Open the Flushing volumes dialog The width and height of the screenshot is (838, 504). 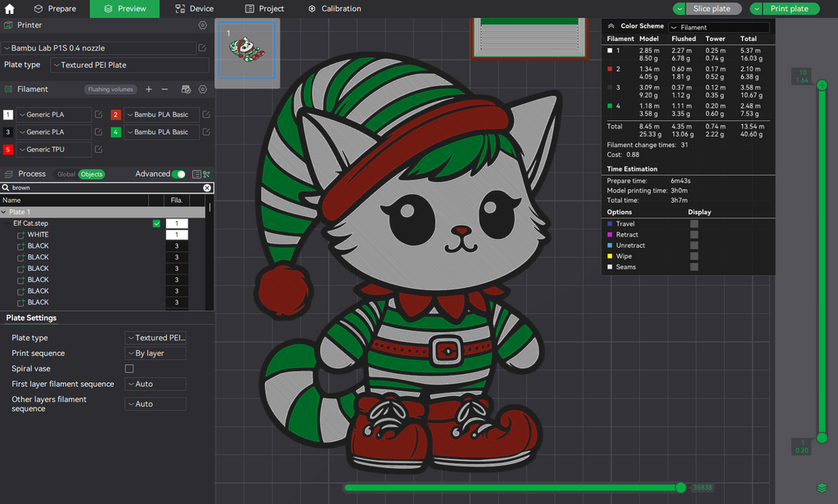110,89
